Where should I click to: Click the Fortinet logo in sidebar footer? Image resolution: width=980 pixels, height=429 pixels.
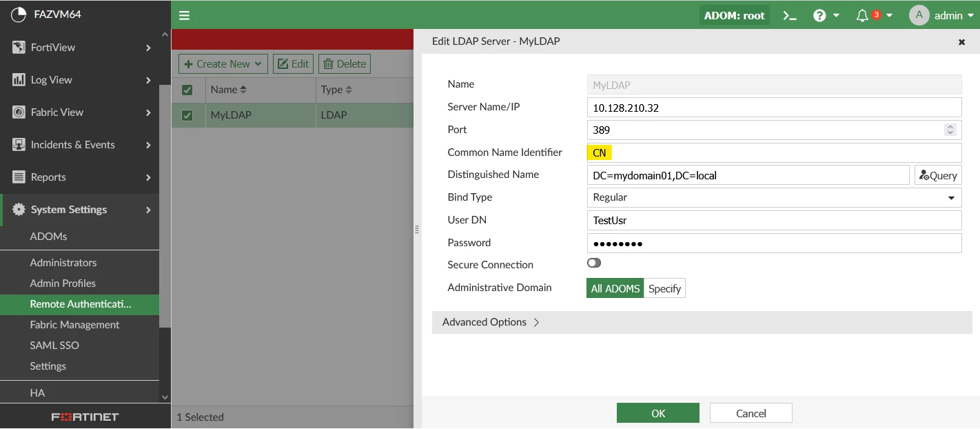click(85, 417)
